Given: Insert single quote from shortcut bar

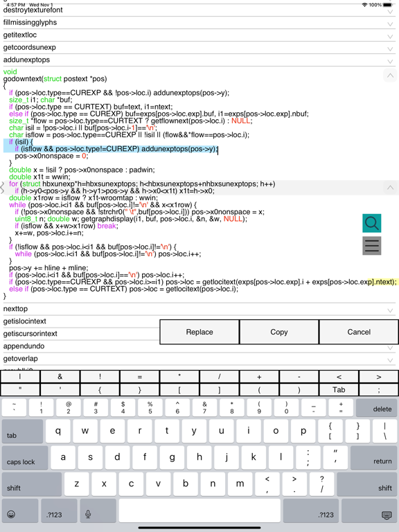Looking at the screenshot, I should (x=60, y=389).
